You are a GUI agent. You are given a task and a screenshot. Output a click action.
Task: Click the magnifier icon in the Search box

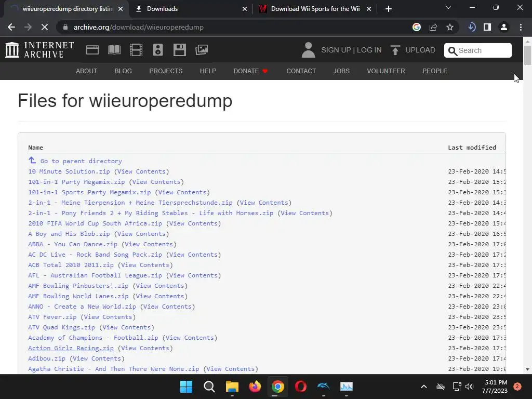tap(453, 51)
